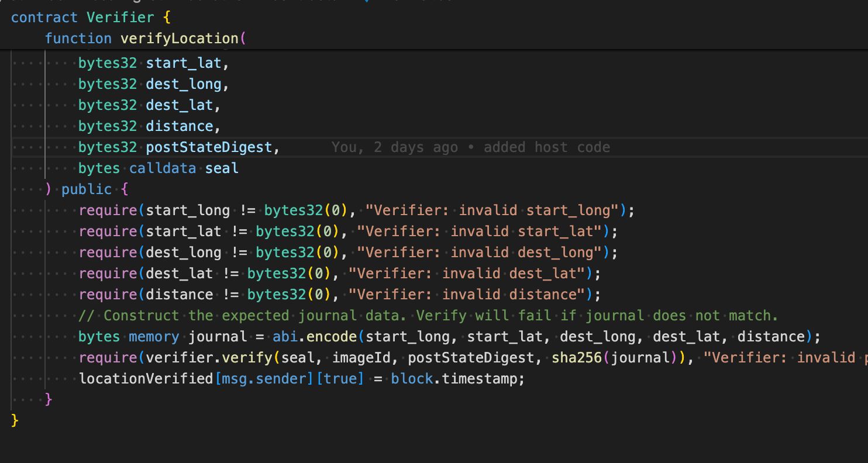Click the pink closing brace of the function
Viewport: 868px width, 463px height.
49,400
